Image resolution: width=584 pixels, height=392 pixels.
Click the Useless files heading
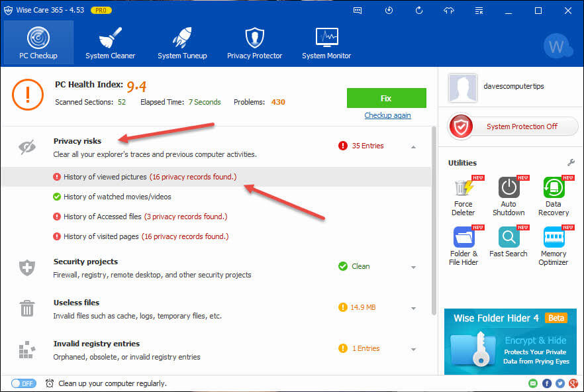point(76,303)
